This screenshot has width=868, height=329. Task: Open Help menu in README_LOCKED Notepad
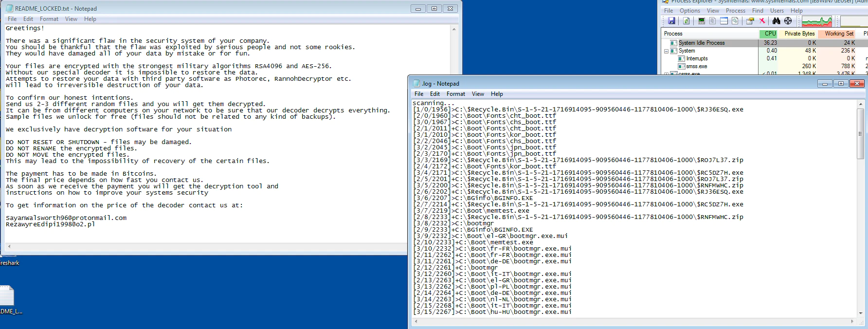click(x=90, y=19)
